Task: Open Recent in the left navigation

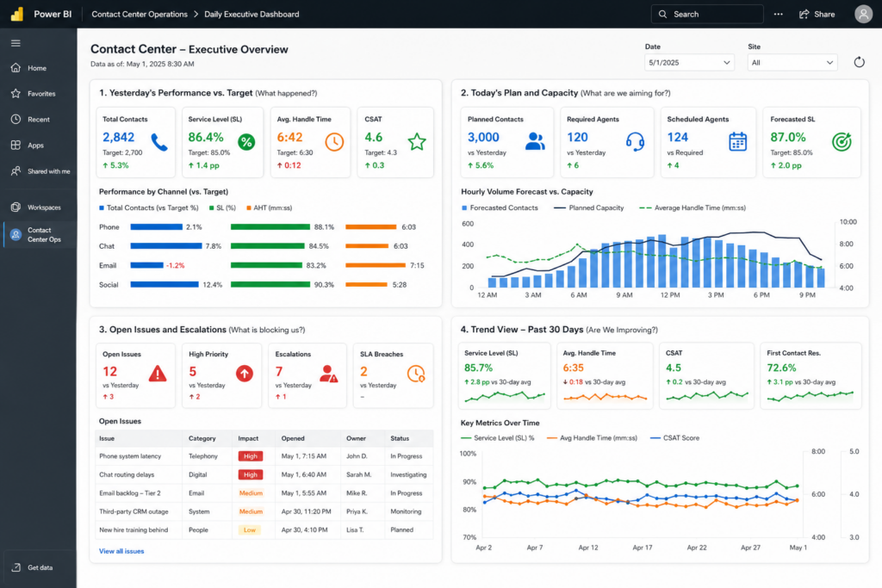Action: [x=39, y=120]
